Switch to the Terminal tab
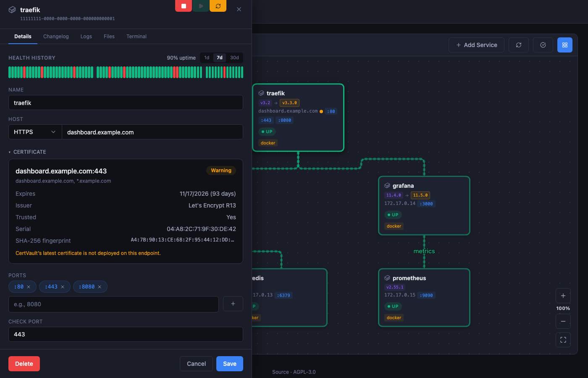Screen dimensions: 588x378 [136, 37]
